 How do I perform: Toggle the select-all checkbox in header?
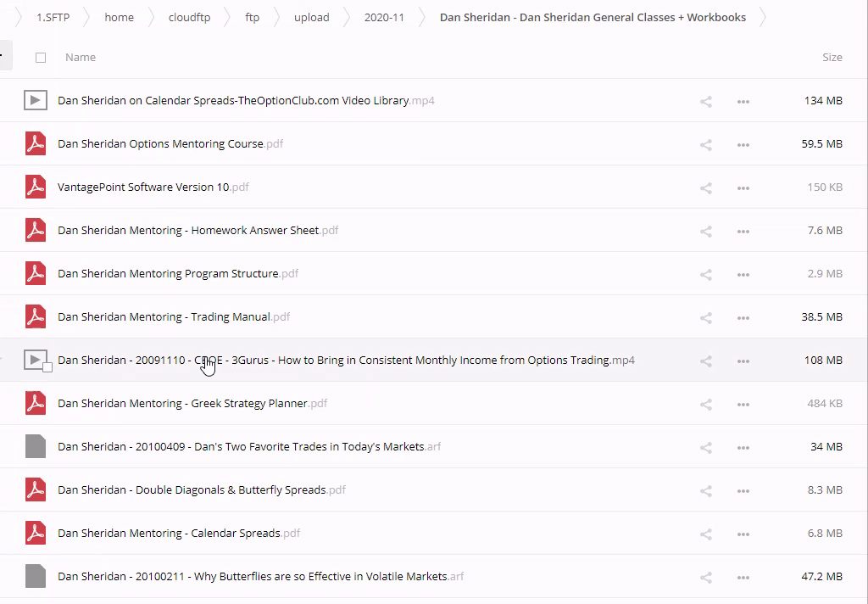click(41, 58)
